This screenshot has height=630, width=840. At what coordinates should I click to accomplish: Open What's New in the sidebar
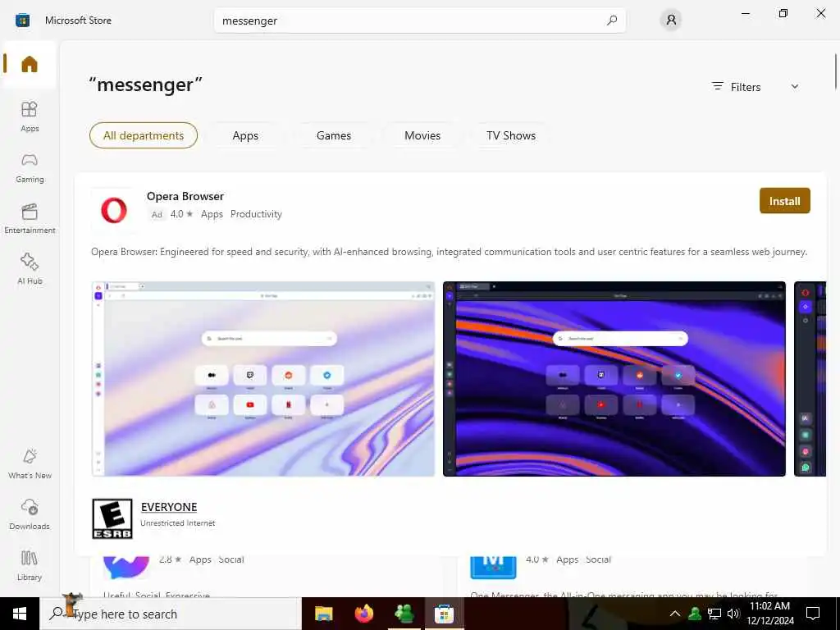pyautogui.click(x=30, y=464)
